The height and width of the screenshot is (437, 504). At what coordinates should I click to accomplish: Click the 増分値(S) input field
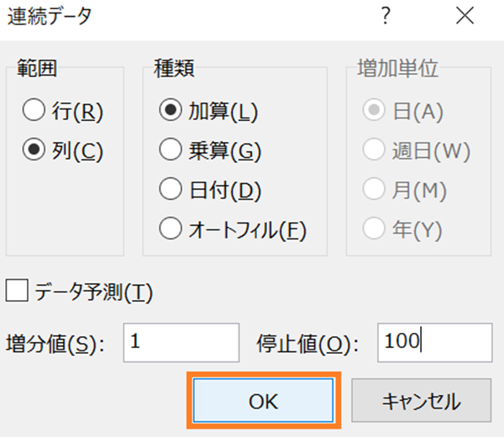tap(181, 342)
